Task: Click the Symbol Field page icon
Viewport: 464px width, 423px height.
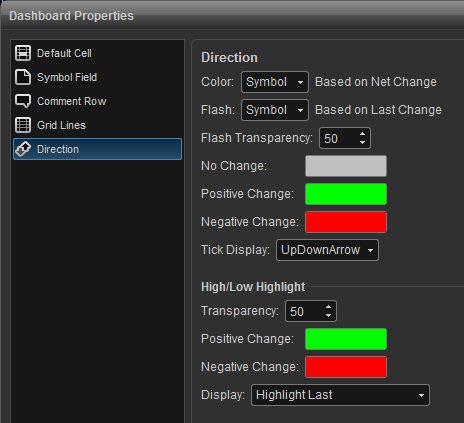Action: (23, 77)
